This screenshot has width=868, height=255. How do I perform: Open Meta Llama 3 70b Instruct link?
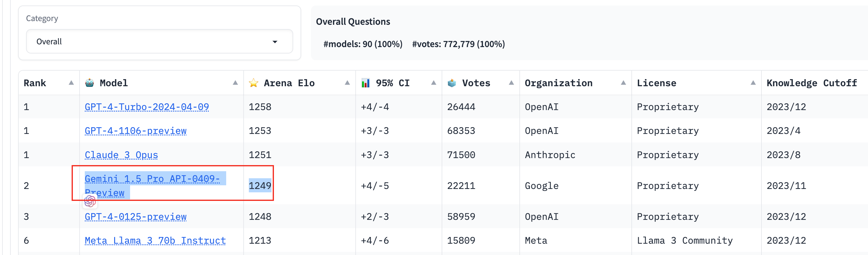pyautogui.click(x=155, y=241)
